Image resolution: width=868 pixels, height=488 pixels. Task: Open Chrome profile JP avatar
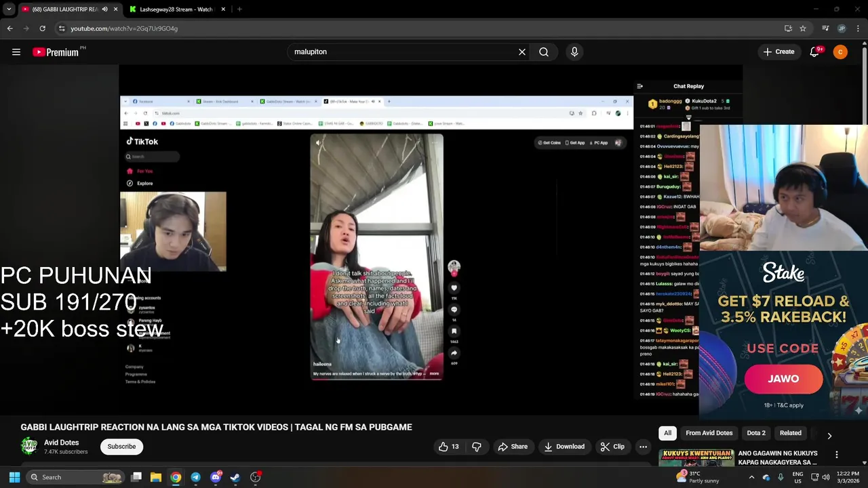(x=842, y=28)
